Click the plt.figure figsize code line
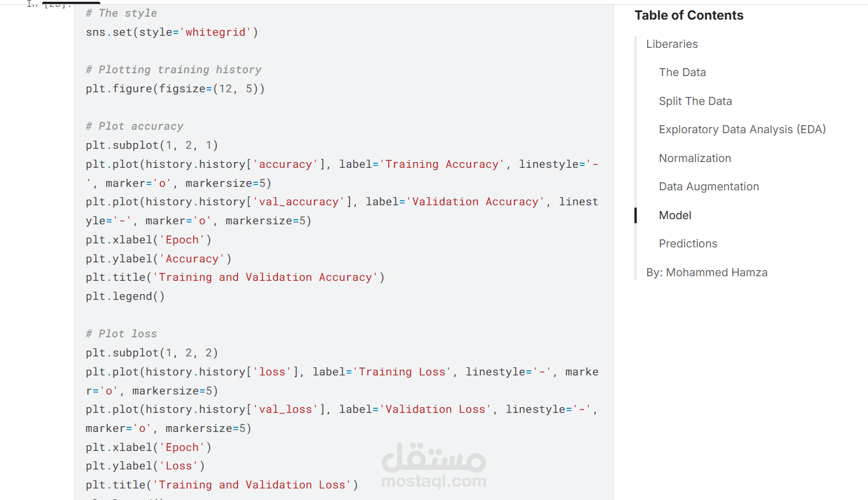 [x=175, y=89]
